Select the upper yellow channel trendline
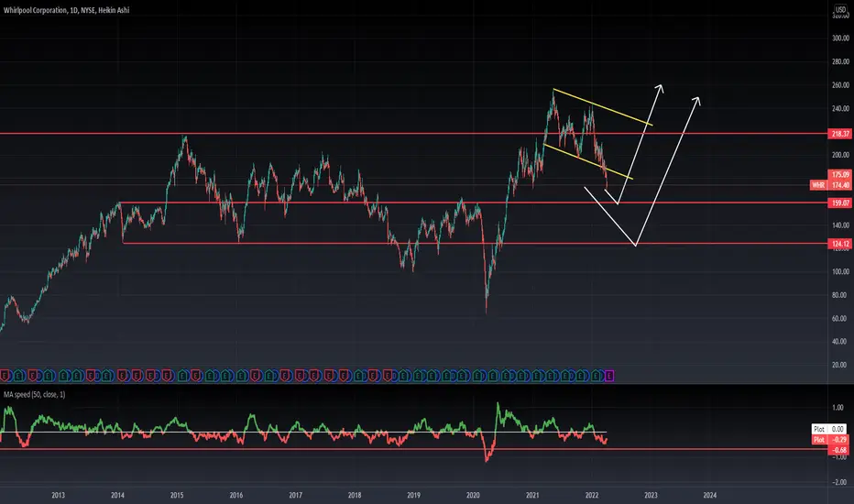The image size is (854, 504). (603, 107)
